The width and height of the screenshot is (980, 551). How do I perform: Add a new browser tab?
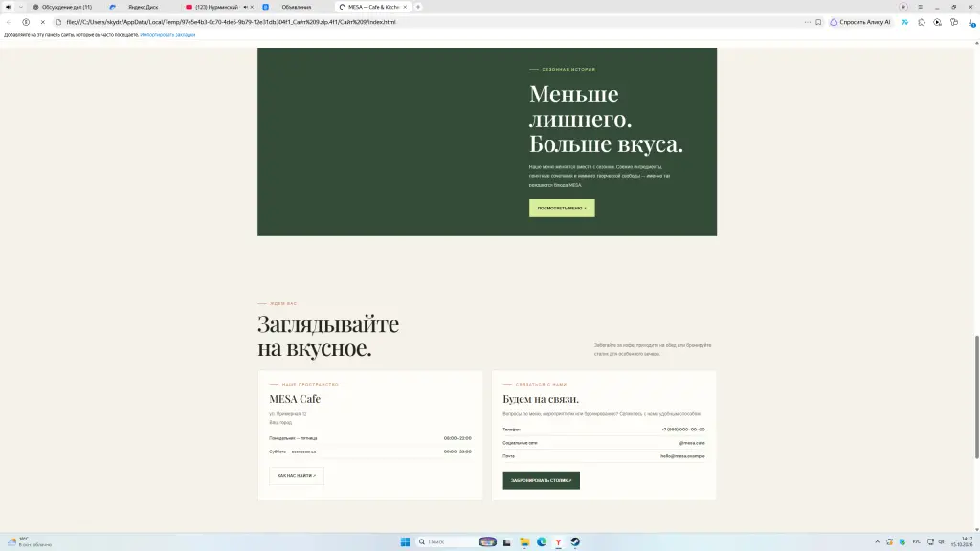pos(418,7)
